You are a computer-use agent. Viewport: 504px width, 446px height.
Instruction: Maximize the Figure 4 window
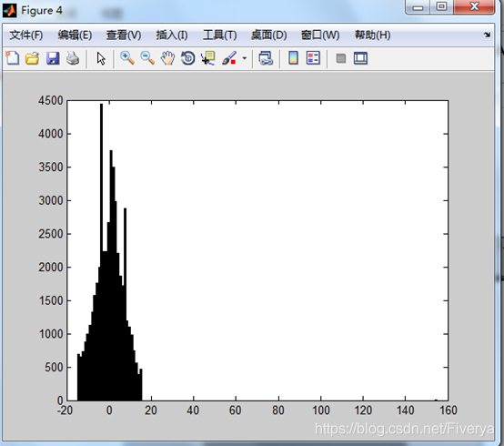tap(441, 7)
